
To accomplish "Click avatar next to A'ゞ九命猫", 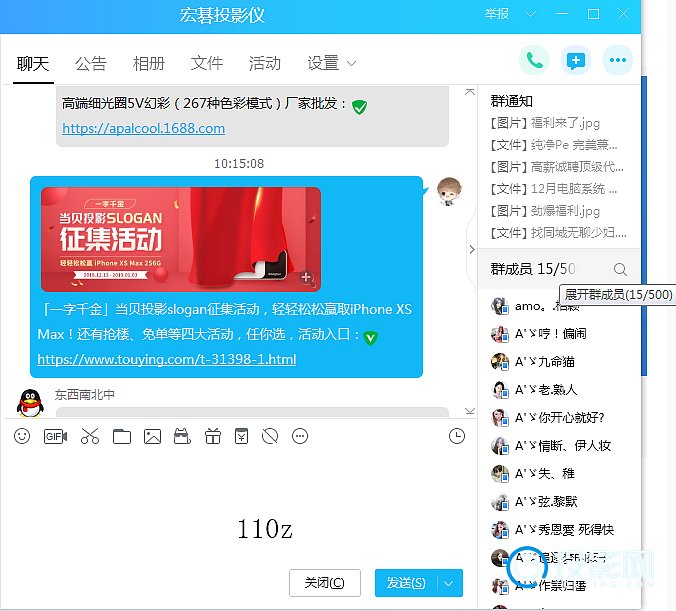I will [x=500, y=362].
